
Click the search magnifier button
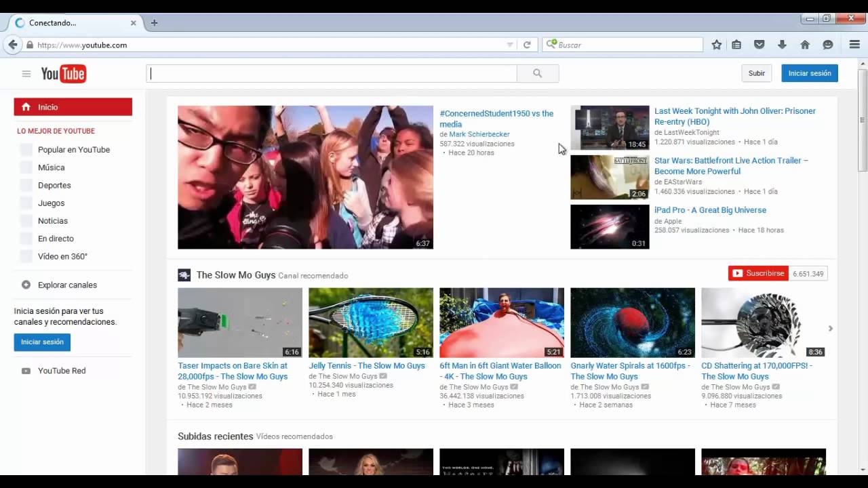pyautogui.click(x=538, y=73)
